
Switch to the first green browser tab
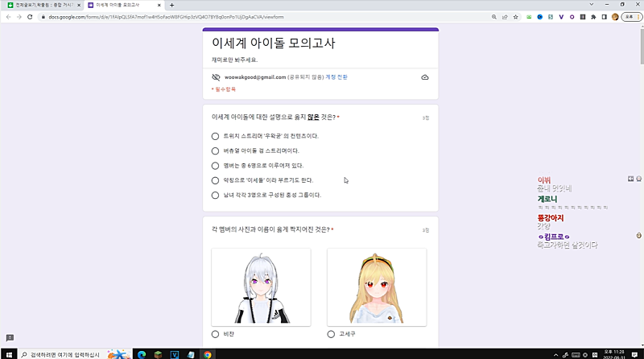coord(43,5)
